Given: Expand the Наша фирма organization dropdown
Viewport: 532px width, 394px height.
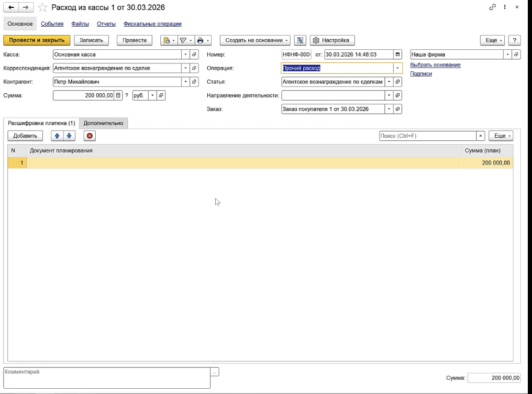Looking at the screenshot, I should coord(507,54).
